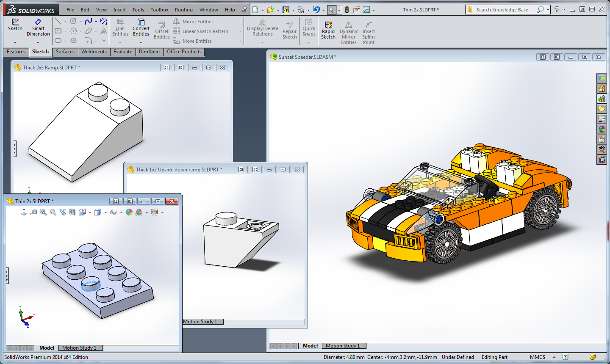Open the Help question mark dropdown
Screen dimensions: 610x364
564,10
